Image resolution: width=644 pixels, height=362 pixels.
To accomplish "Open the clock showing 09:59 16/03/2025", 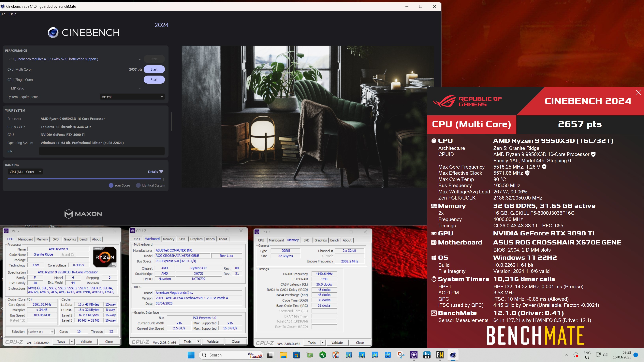I will click(622, 355).
